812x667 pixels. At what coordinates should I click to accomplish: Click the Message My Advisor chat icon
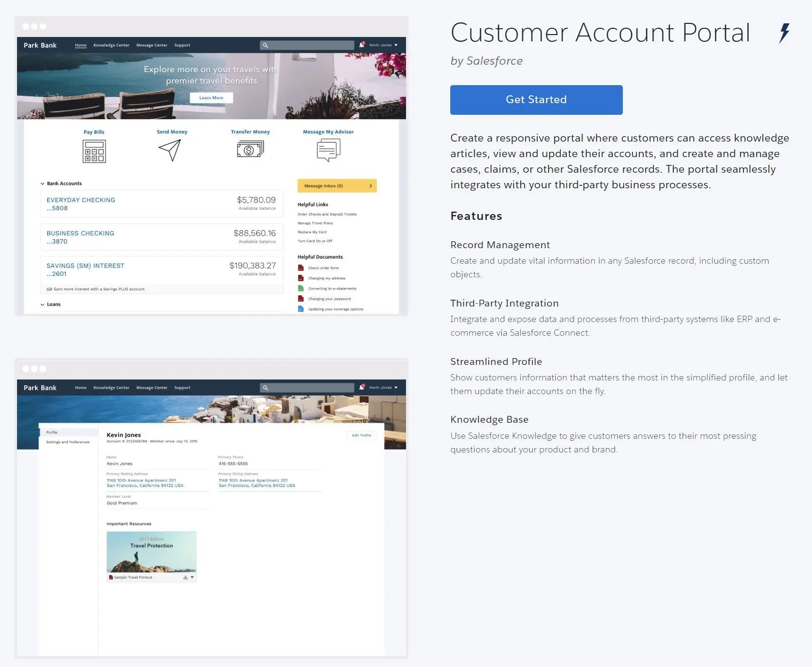click(328, 150)
